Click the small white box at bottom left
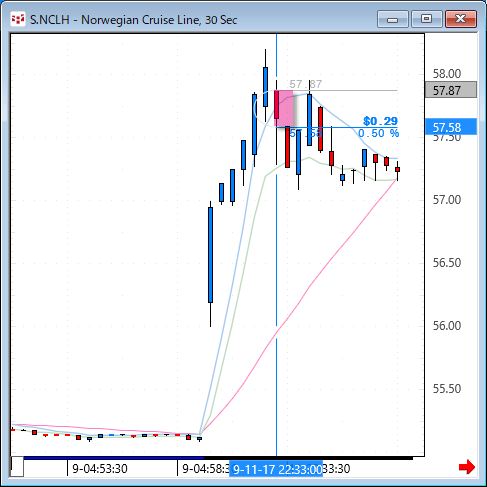 point(17,467)
